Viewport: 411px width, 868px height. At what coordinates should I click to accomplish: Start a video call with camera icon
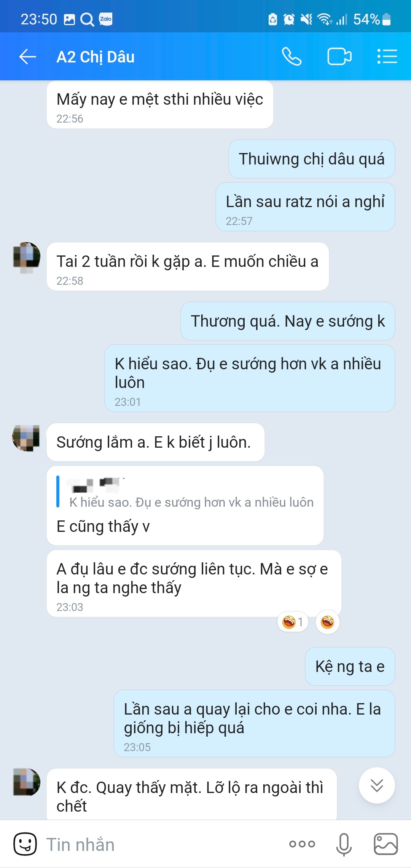(339, 57)
